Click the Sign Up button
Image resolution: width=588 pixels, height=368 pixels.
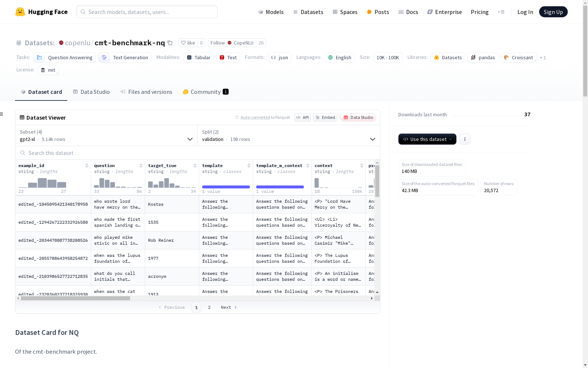(x=553, y=12)
